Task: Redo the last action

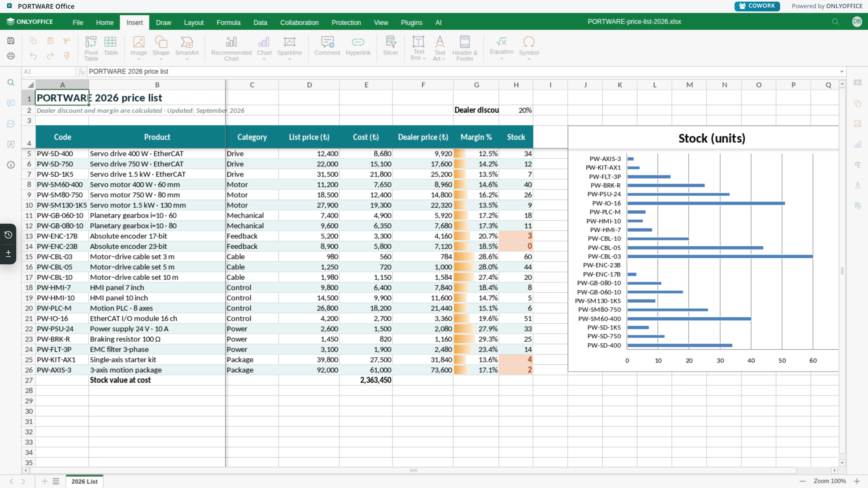Action: [x=50, y=56]
